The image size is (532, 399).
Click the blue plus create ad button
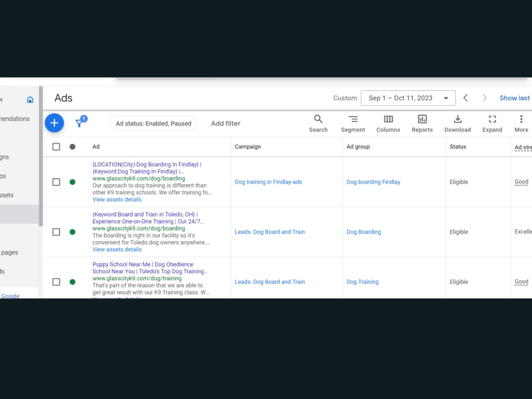pyautogui.click(x=54, y=123)
